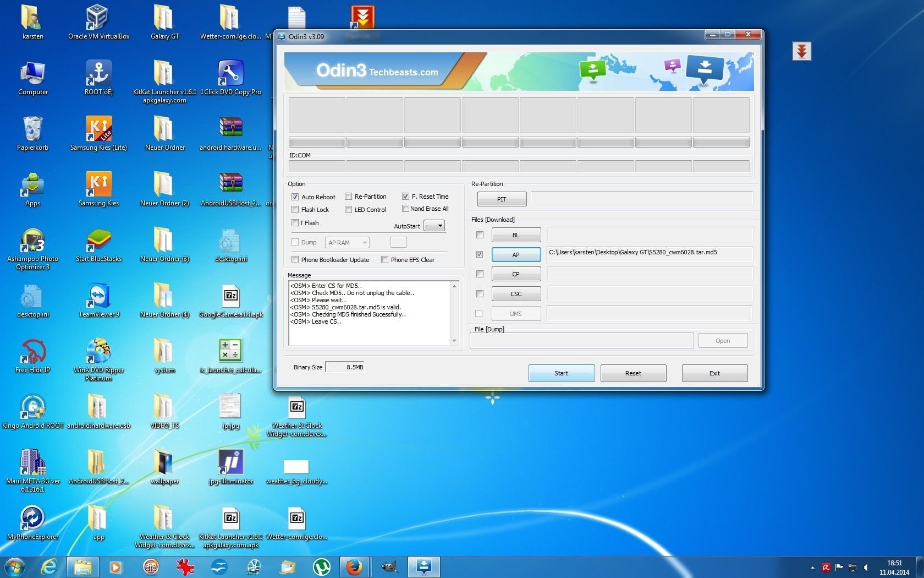This screenshot has width=924, height=578.
Task: Click the AP file button
Action: coord(516,254)
